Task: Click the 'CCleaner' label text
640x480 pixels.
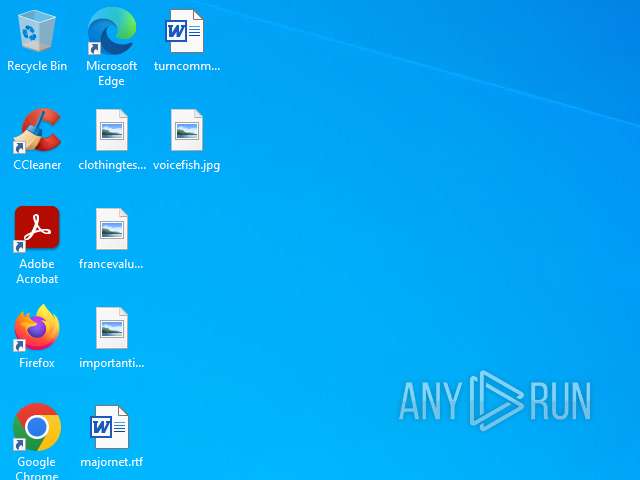Action: tap(37, 165)
